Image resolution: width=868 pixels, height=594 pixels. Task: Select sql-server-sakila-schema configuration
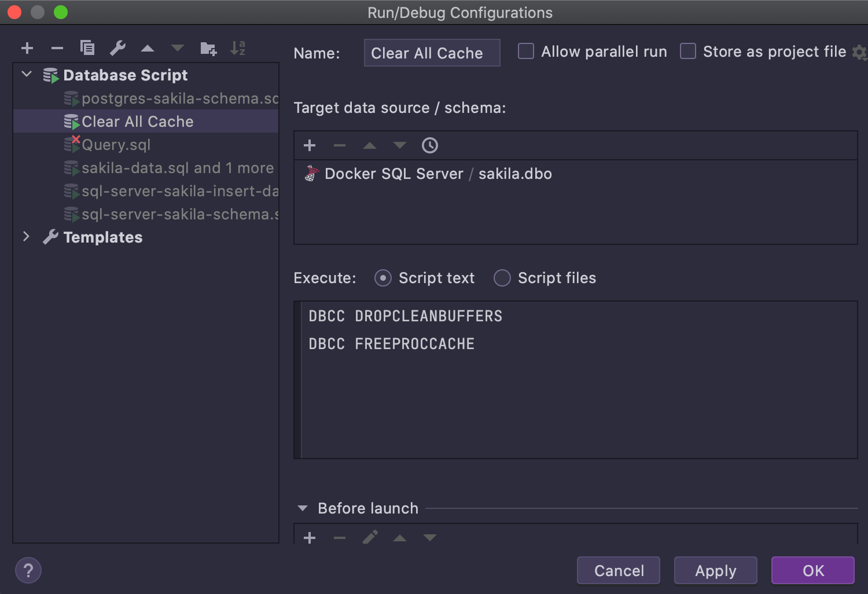(146, 214)
